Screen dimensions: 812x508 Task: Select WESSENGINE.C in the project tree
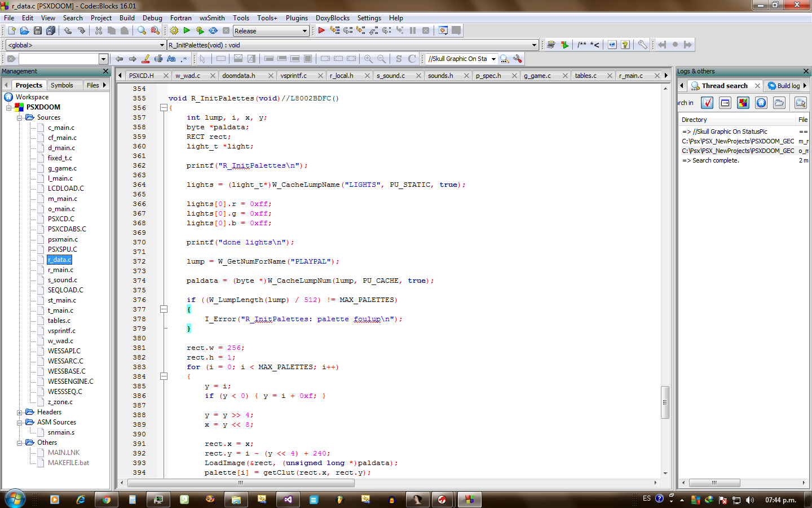70,382
